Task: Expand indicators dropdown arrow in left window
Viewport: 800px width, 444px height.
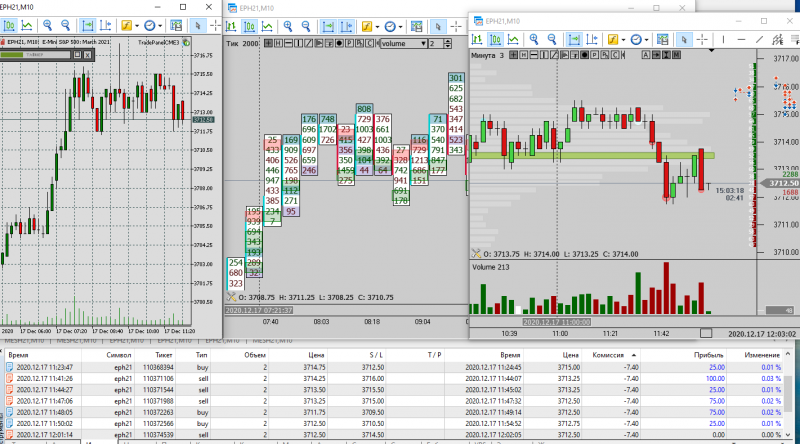Action: [137, 26]
